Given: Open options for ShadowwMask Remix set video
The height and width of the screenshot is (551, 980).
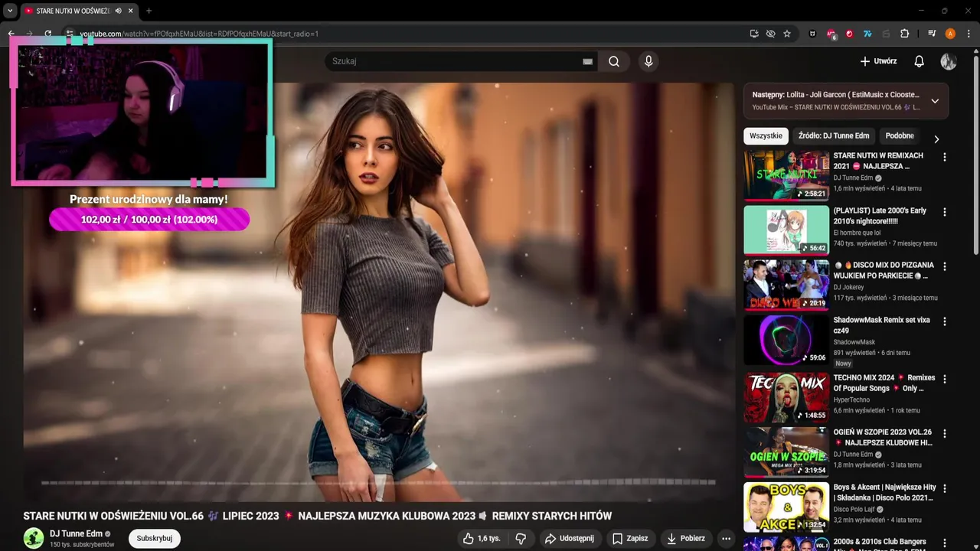Looking at the screenshot, I should click(x=944, y=321).
